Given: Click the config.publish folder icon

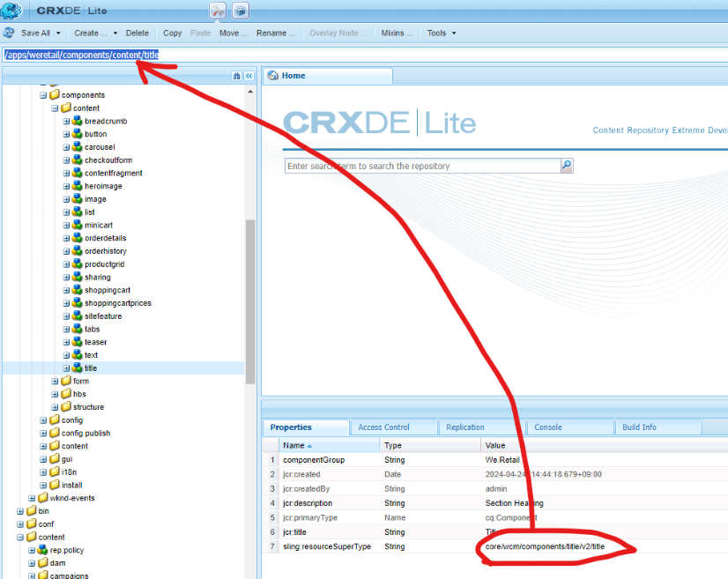Looking at the screenshot, I should [55, 433].
